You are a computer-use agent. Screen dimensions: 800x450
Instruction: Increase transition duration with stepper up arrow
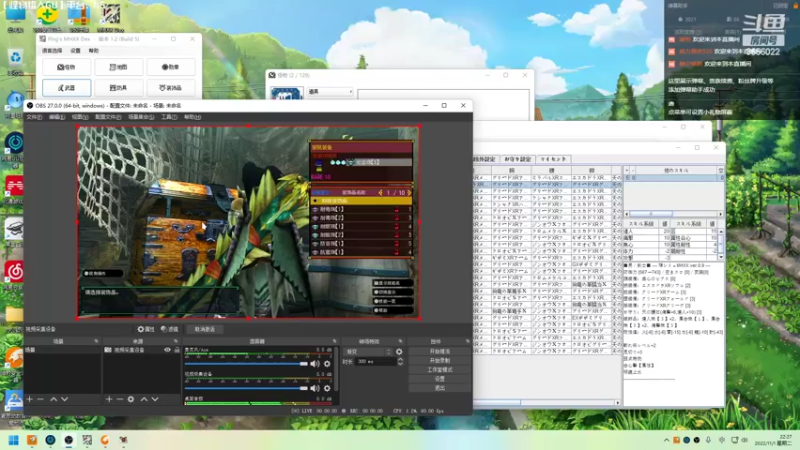click(401, 359)
